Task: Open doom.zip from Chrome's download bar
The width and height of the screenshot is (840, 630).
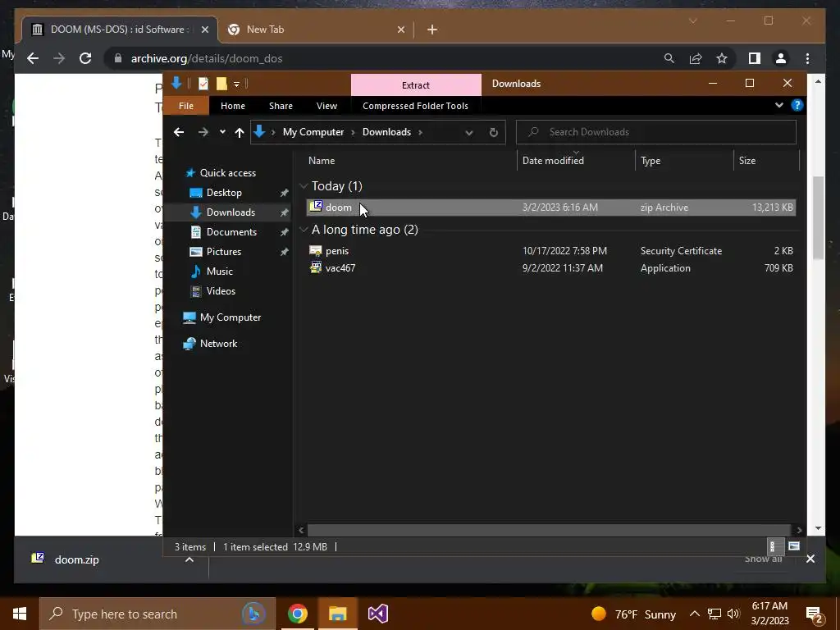Action: point(76,559)
